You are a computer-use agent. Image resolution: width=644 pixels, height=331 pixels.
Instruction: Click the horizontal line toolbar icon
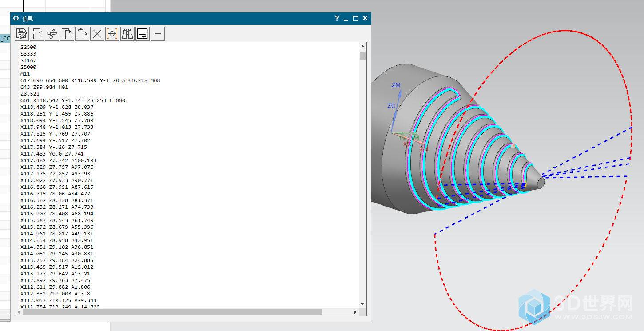tap(158, 33)
